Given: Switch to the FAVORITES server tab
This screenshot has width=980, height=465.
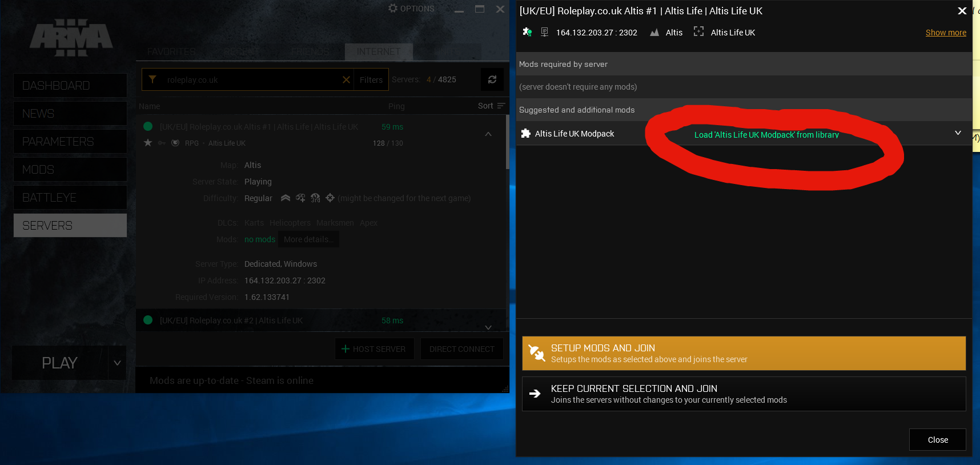Looking at the screenshot, I should [x=171, y=52].
